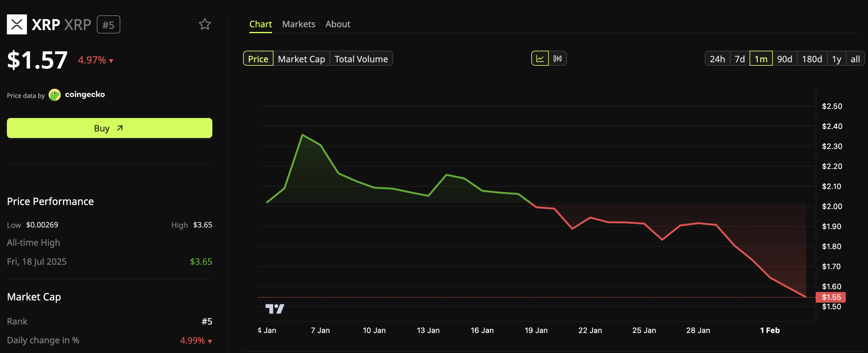Viewport: 868px width, 353px height.
Task: Click the CoinGecko gecko logo
Action: coord(55,95)
